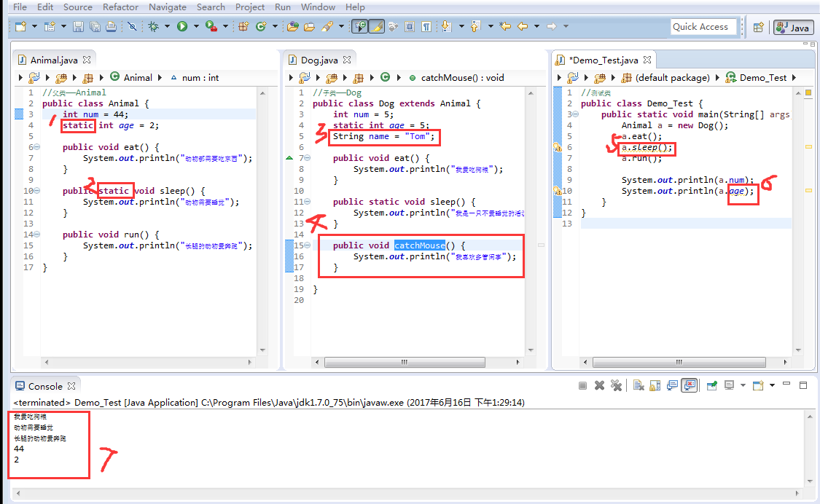Click the Save All toolbar icon
The height and width of the screenshot is (504, 820).
(95, 26)
